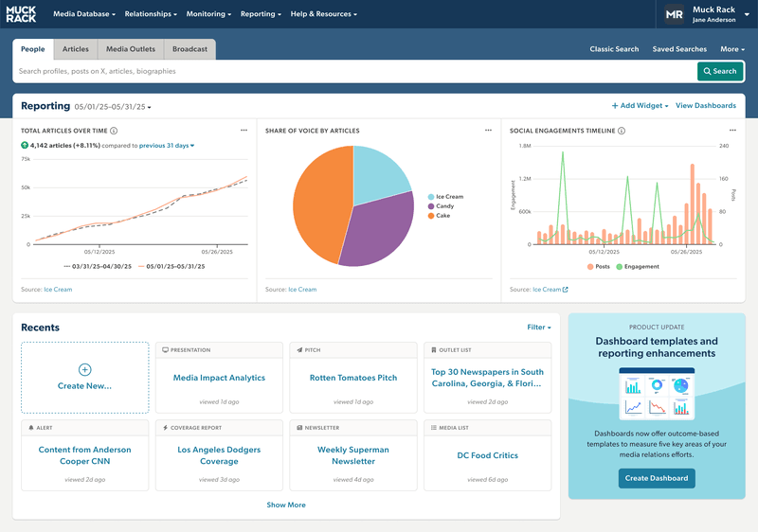Screen dimensions: 758x532
Task: Open the three-dot menu on Total Articles widget
Action: (x=244, y=131)
